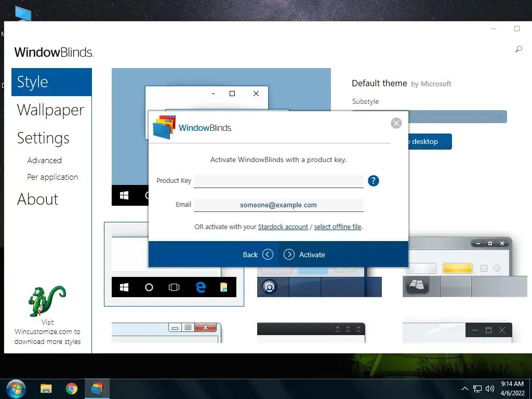This screenshot has height=399, width=532.
Task: Choose the classic red close-button style thumbnail
Action: (x=167, y=332)
